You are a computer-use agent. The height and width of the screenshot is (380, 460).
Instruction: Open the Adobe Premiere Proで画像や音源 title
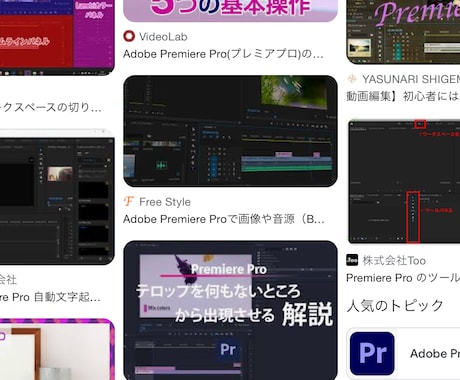click(x=224, y=219)
